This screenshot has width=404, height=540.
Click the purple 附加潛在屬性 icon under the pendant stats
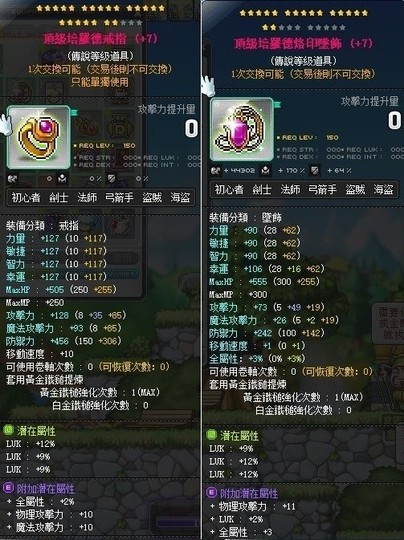[x=211, y=493]
